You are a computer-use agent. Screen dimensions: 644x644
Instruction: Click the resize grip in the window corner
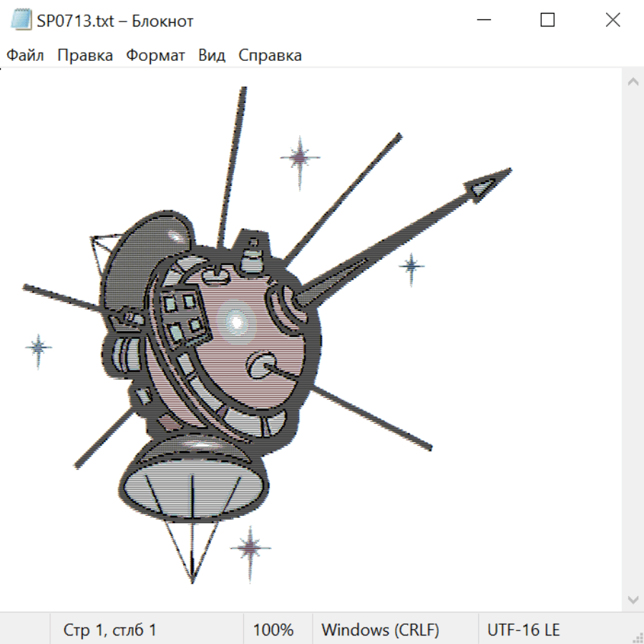pos(637,637)
